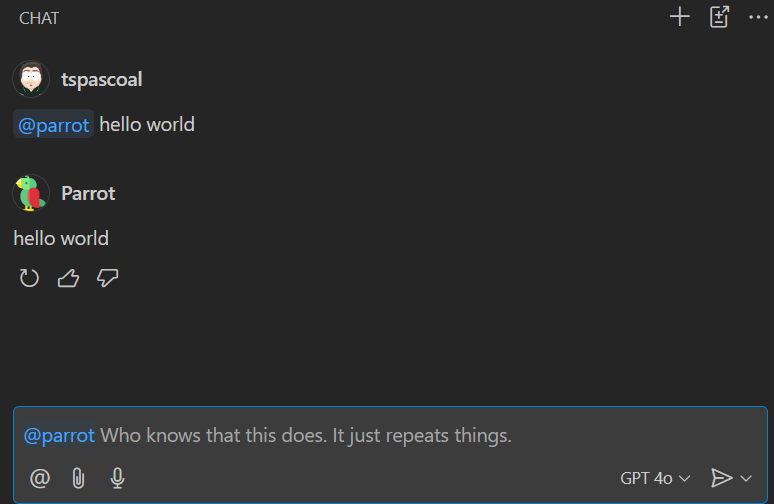Open the more actions ellipsis menu
Screen dimensions: 774x504
757,17
